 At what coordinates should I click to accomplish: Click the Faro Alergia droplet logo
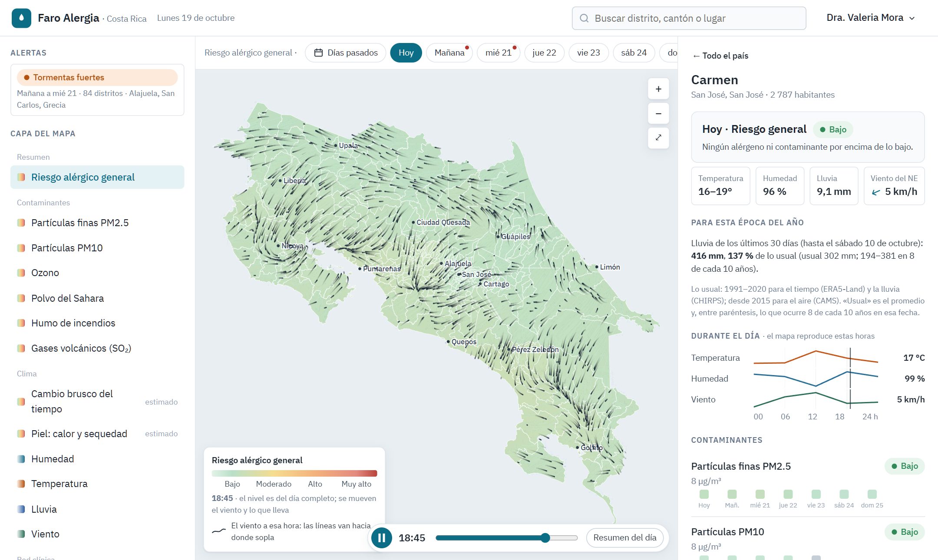[x=21, y=18]
